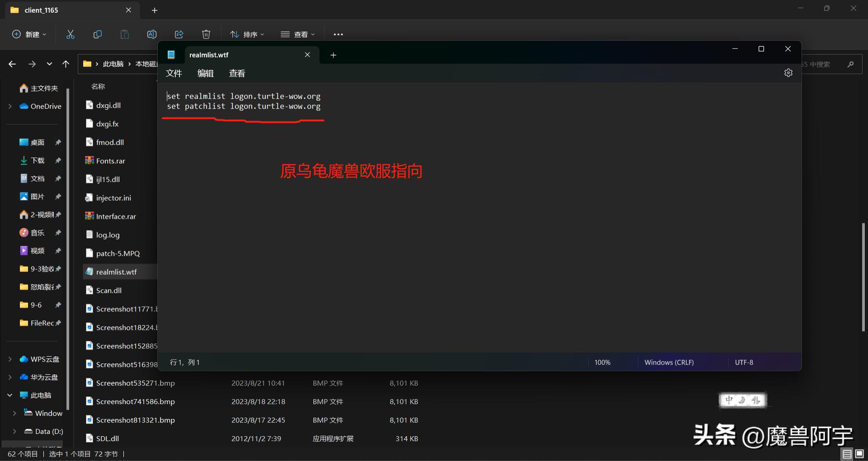868x461 pixels.
Task: Go back in File Explorer
Action: coord(12,64)
